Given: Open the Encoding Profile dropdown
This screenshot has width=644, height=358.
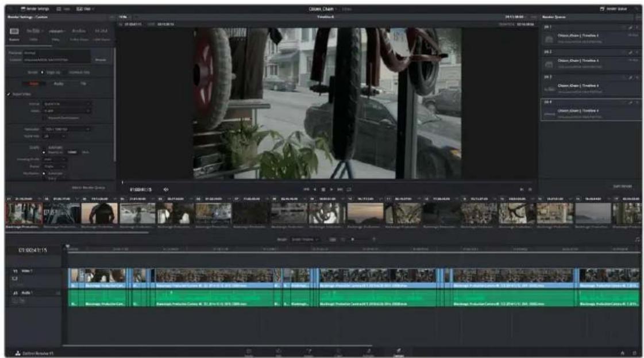Looking at the screenshot, I should pyautogui.click(x=54, y=160).
